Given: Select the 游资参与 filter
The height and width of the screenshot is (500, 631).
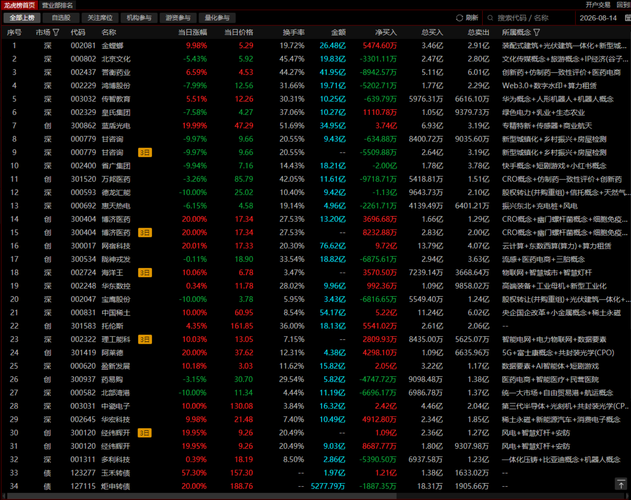Looking at the screenshot, I should pyautogui.click(x=178, y=18).
